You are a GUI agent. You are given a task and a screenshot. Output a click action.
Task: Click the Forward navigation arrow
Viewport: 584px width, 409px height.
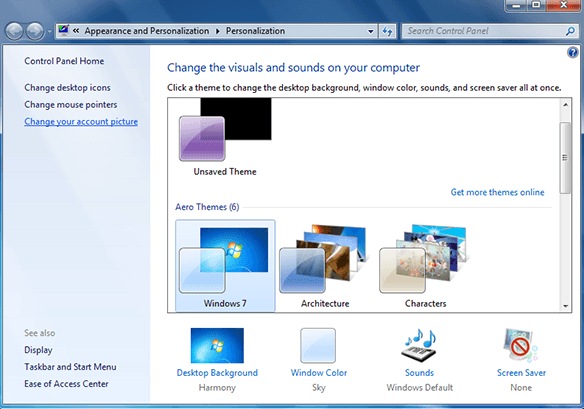pyautogui.click(x=35, y=31)
